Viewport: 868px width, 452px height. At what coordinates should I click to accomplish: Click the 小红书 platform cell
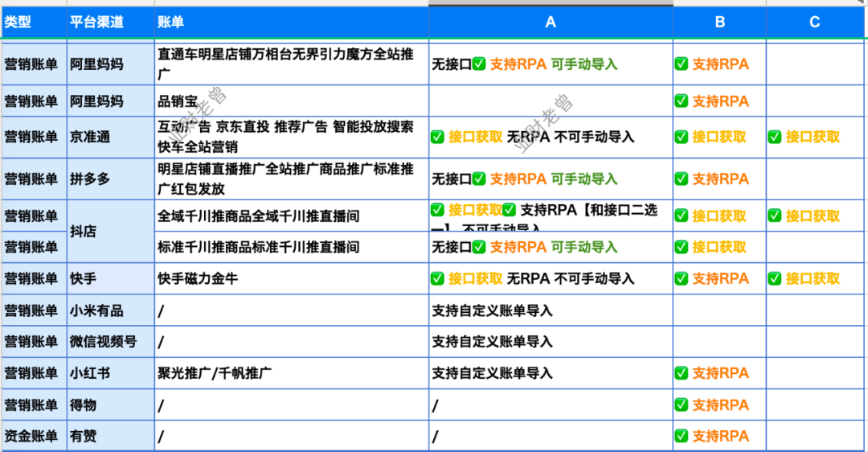click(x=111, y=373)
